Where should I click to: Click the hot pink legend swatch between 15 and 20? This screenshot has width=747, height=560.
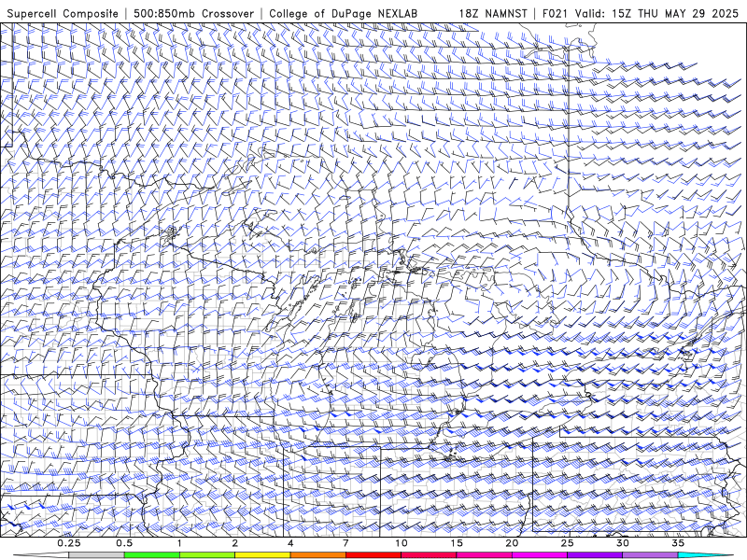pyautogui.click(x=484, y=555)
